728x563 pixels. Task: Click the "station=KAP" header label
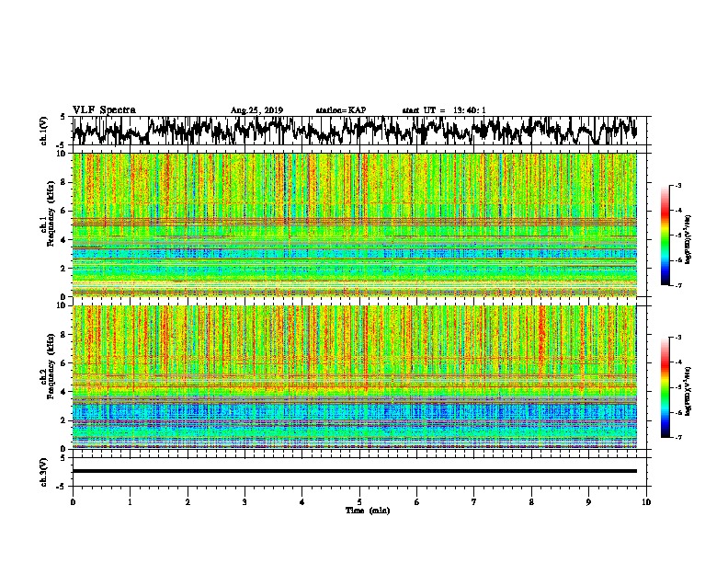point(341,110)
